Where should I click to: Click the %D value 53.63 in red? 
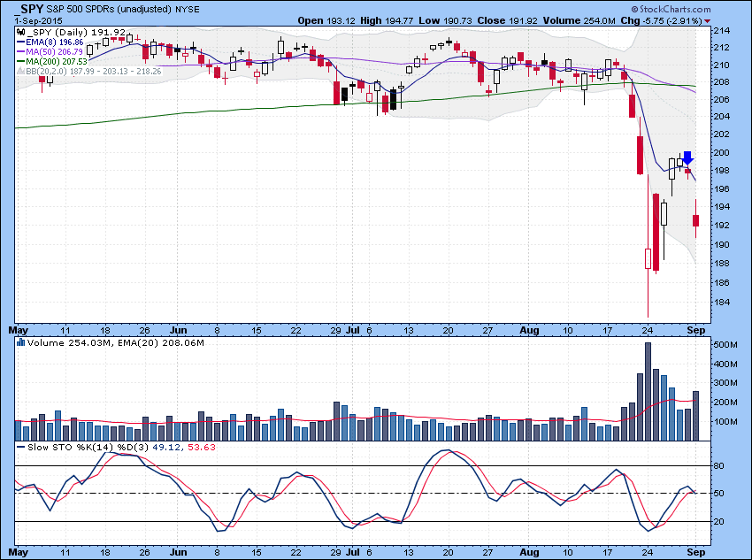(x=202, y=447)
